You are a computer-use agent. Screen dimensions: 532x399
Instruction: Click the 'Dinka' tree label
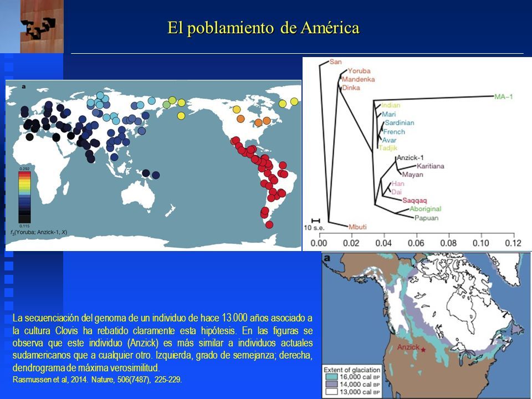tap(351, 88)
